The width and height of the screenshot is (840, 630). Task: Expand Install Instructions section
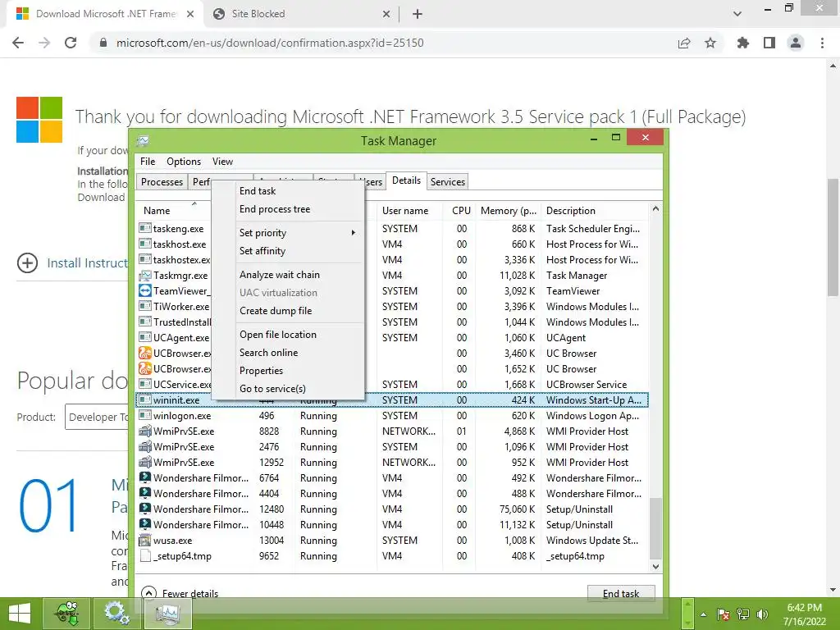[x=27, y=263]
